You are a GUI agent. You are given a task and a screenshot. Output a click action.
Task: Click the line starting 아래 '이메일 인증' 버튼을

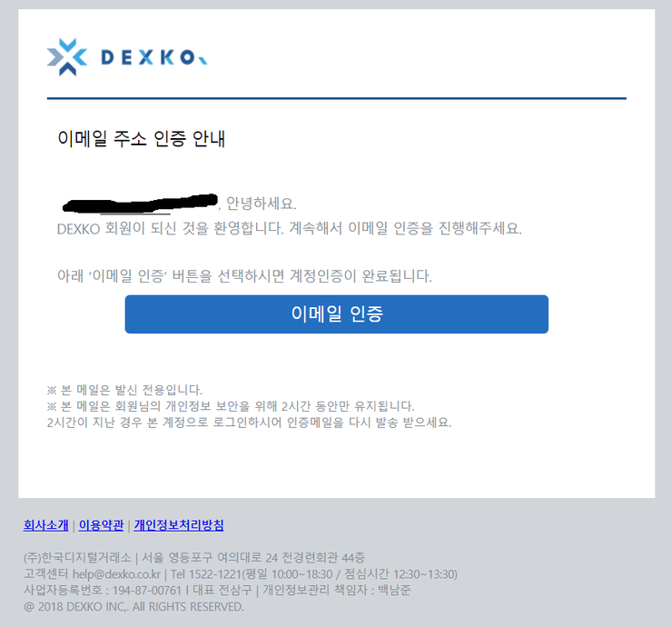(x=244, y=275)
